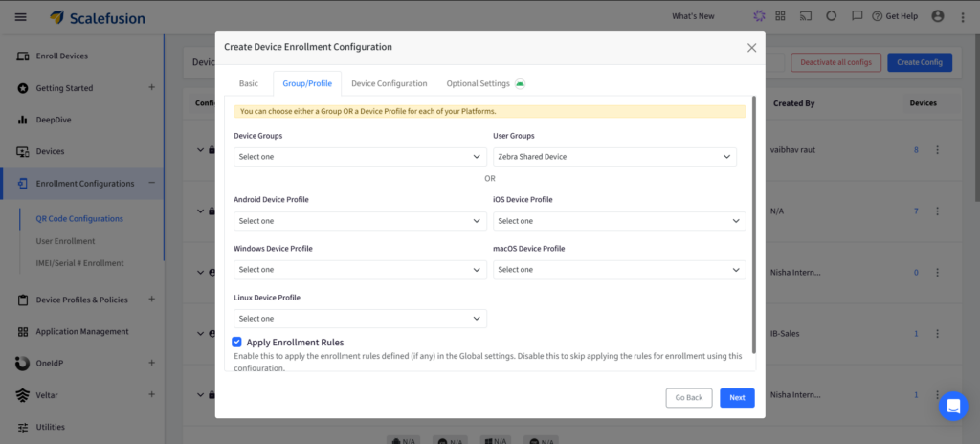This screenshot has width=980, height=444.
Task: Open row menu for N/A created config
Action: (x=937, y=211)
